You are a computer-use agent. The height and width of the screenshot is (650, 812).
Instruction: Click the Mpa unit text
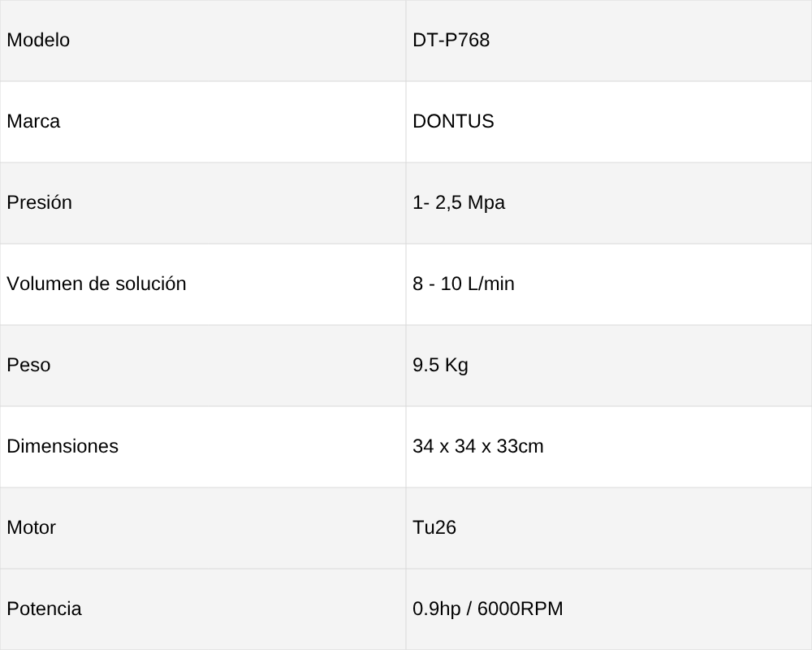point(486,203)
